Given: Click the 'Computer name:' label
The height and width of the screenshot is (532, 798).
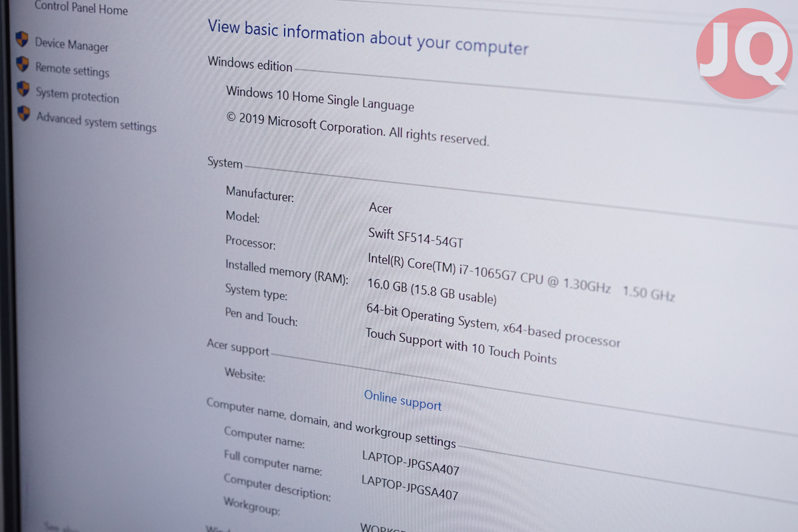Looking at the screenshot, I should pyautogui.click(x=264, y=437).
